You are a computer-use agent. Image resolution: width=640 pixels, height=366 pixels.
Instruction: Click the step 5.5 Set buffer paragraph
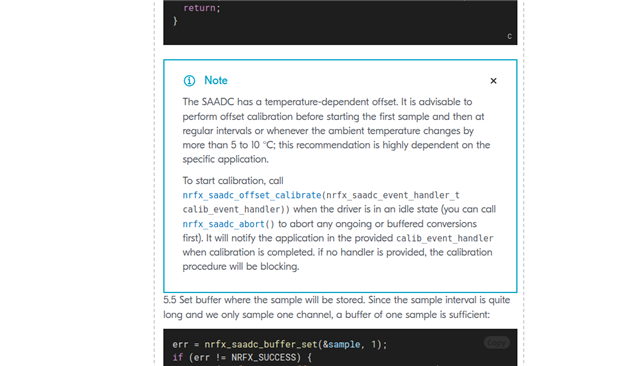click(x=337, y=307)
